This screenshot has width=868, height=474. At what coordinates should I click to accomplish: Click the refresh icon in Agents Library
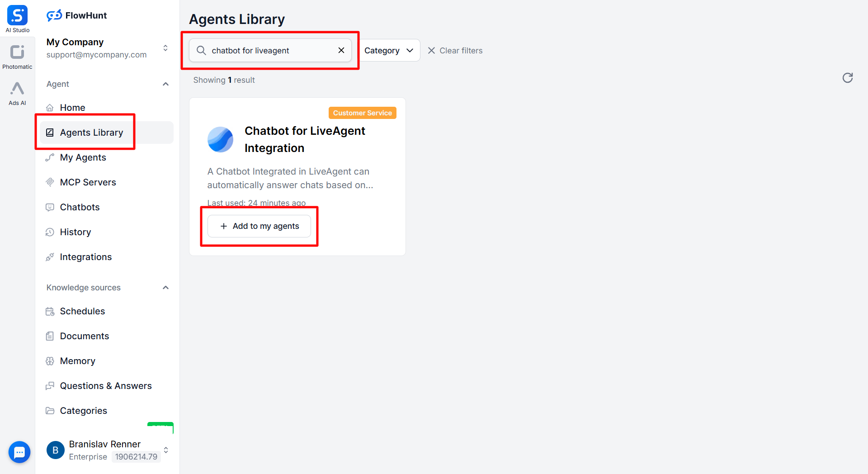(x=847, y=78)
